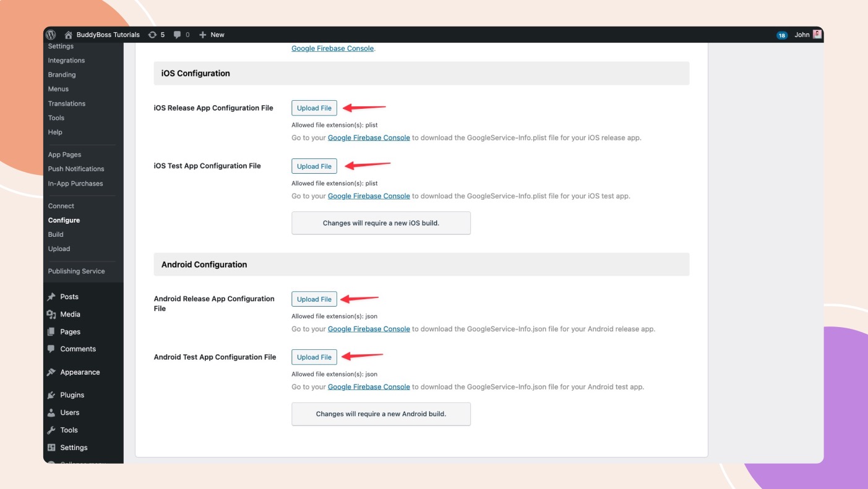Go to the Build submenu item
The image size is (868, 489).
[x=56, y=234]
